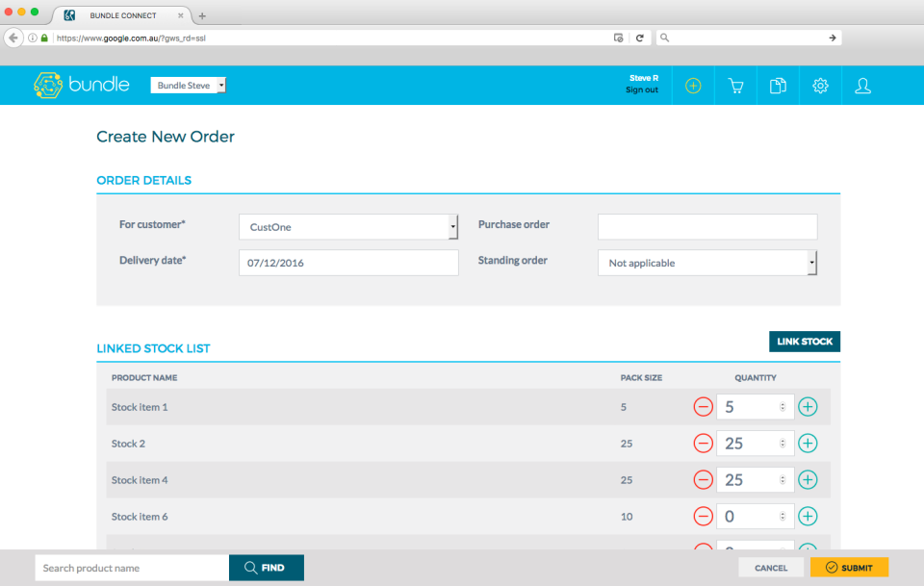The height and width of the screenshot is (586, 924).
Task: Click the Delivery date field
Action: [347, 262]
